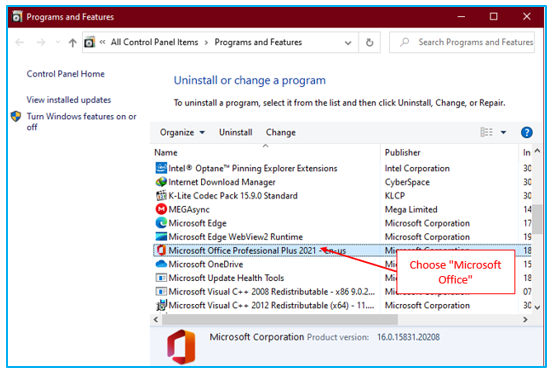Click the horizontal scrollbar thumb
The height and width of the screenshot is (375, 552).
(x=280, y=320)
